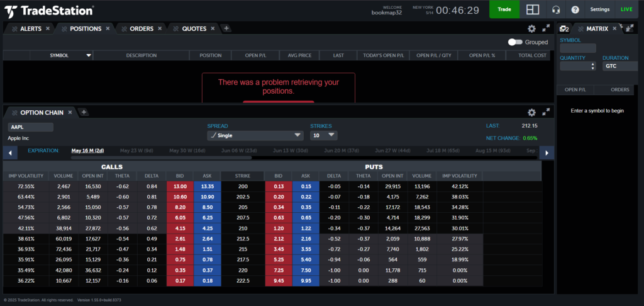Add a new tab beside Quotes
The height and width of the screenshot is (306, 644).
click(x=226, y=28)
